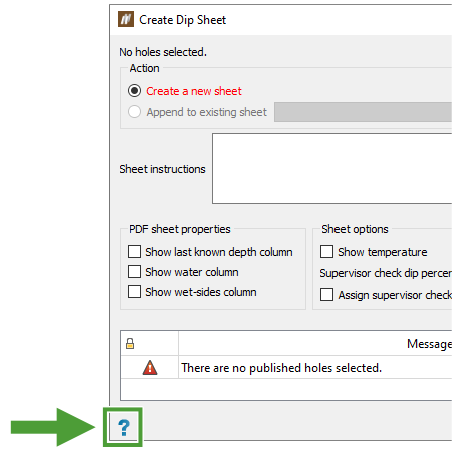453x450 pixels.
Task: Click the Supervisor check dip percent label
Action: coord(386,273)
